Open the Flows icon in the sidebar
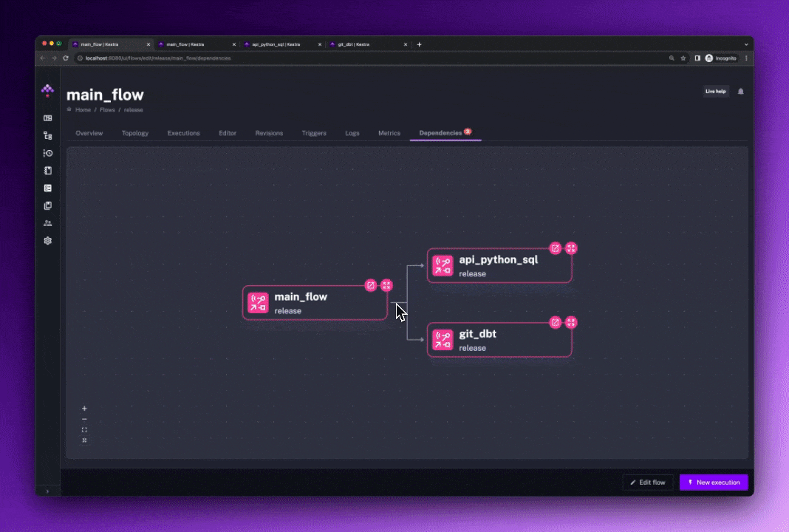789x532 pixels. (48, 135)
